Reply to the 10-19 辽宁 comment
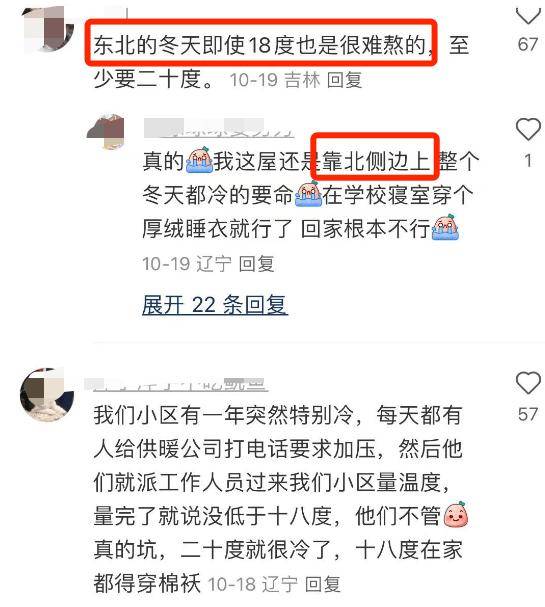545x607 pixels. tap(256, 264)
